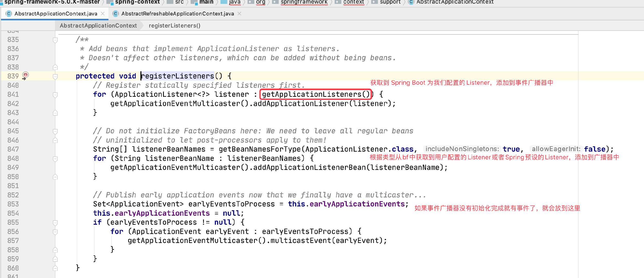Click addApplicationListener call on line 842
Viewport: 644px width, 278px height.
301,104
